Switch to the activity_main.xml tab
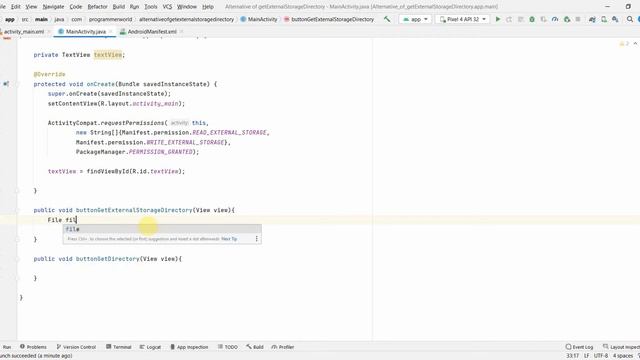The height and width of the screenshot is (360, 640). pyautogui.click(x=23, y=31)
